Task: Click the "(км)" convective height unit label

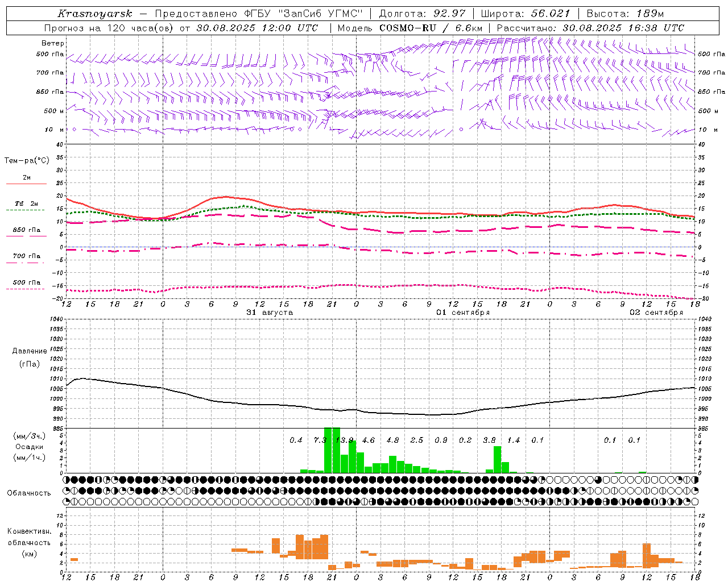Action: 29,554
